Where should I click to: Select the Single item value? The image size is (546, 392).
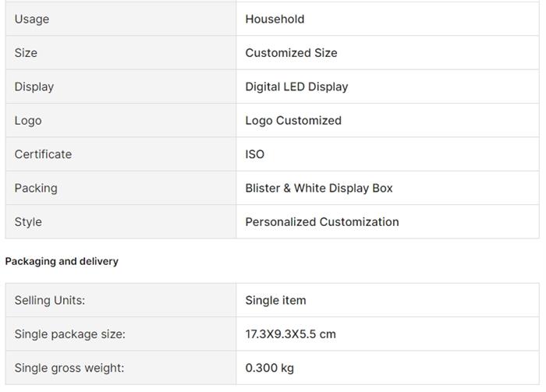[x=275, y=300]
